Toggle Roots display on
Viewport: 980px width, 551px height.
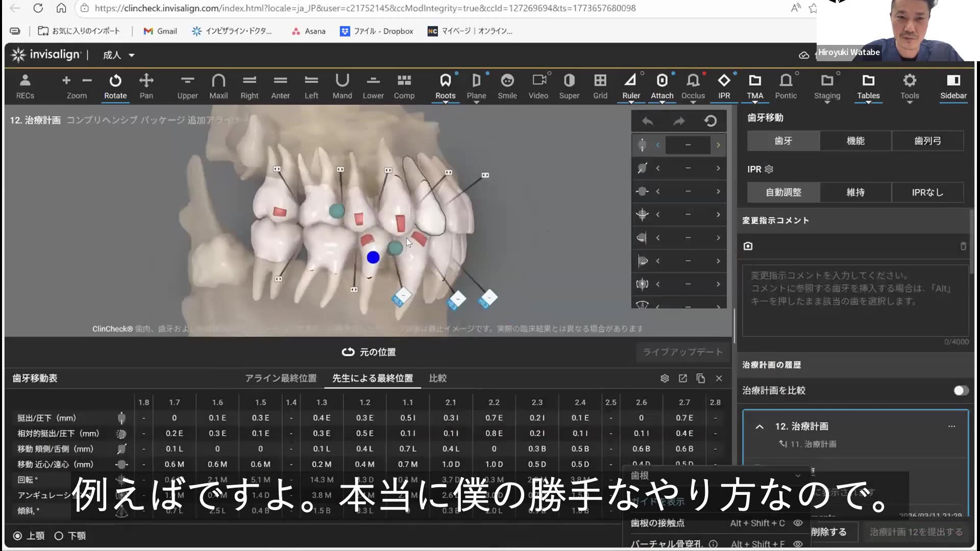pyautogui.click(x=445, y=86)
